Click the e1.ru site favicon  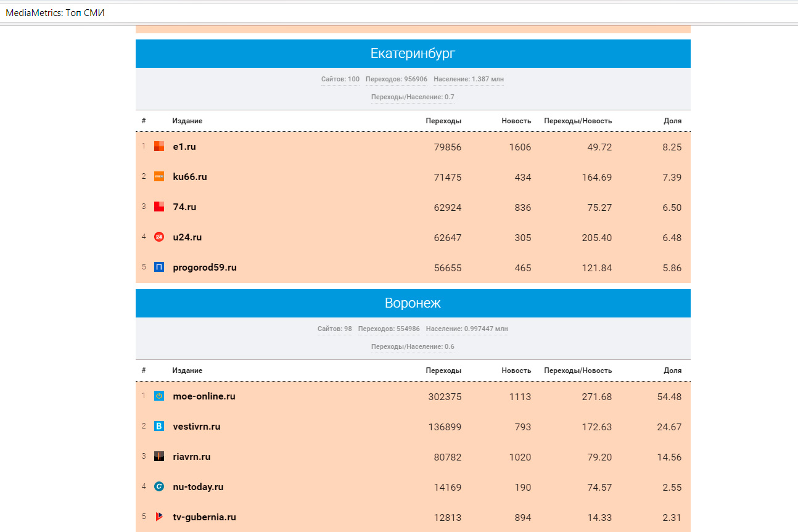pos(159,146)
